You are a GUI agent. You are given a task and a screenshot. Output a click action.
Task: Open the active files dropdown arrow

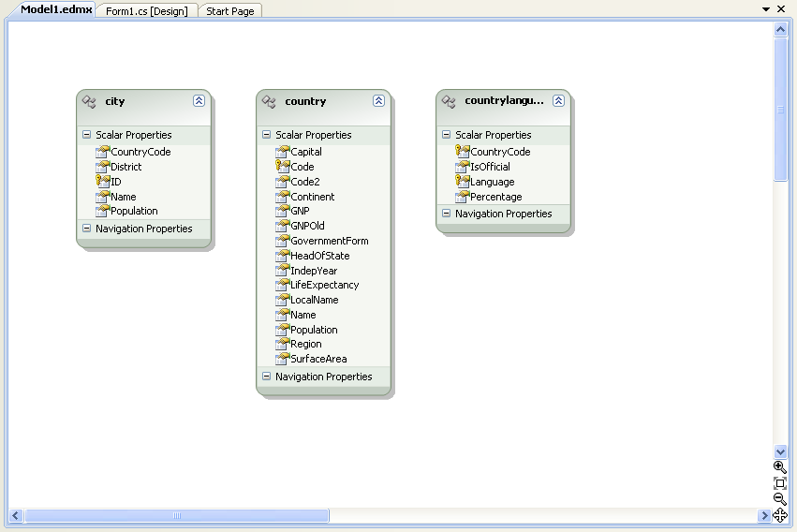pos(766,9)
